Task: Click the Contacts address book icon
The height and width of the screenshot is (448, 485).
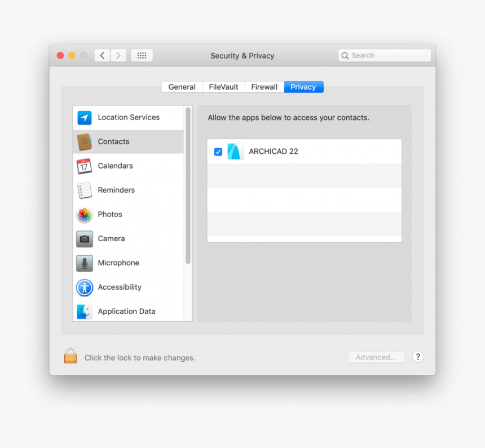Action: (x=84, y=141)
